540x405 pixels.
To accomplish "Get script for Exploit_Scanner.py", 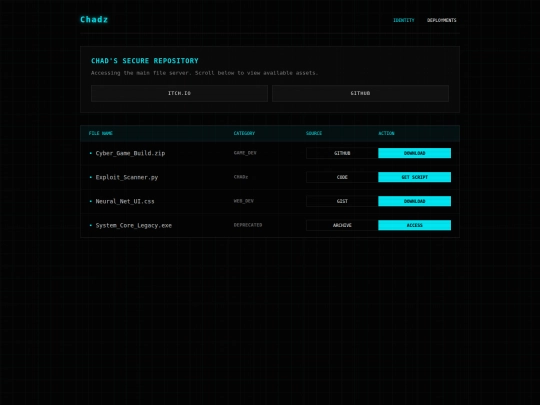I will click(414, 177).
